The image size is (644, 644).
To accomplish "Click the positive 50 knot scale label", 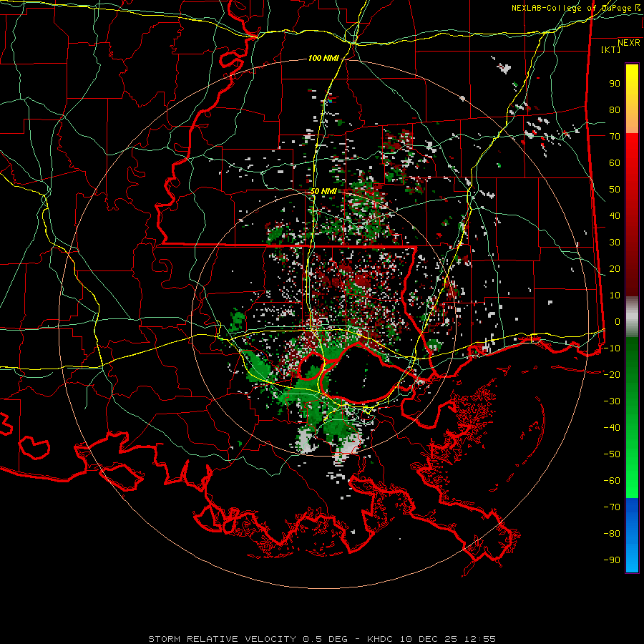I will [615, 190].
